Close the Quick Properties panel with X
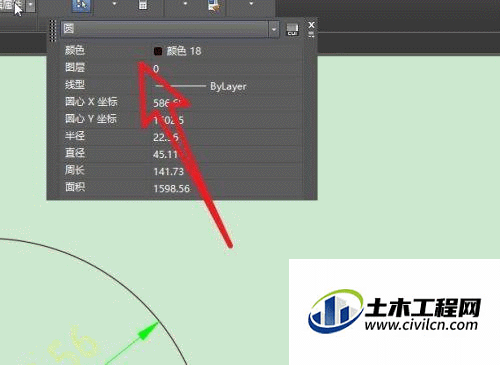500x365 pixels. (311, 25)
